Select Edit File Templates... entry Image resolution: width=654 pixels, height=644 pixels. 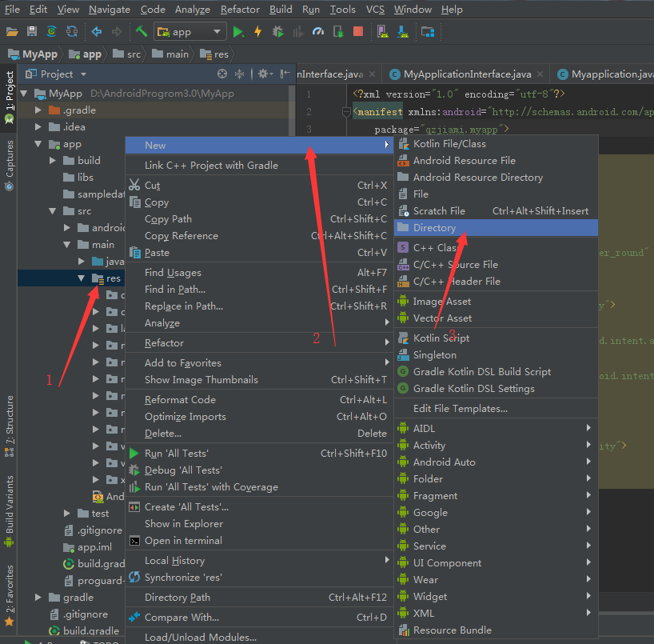coord(496,409)
